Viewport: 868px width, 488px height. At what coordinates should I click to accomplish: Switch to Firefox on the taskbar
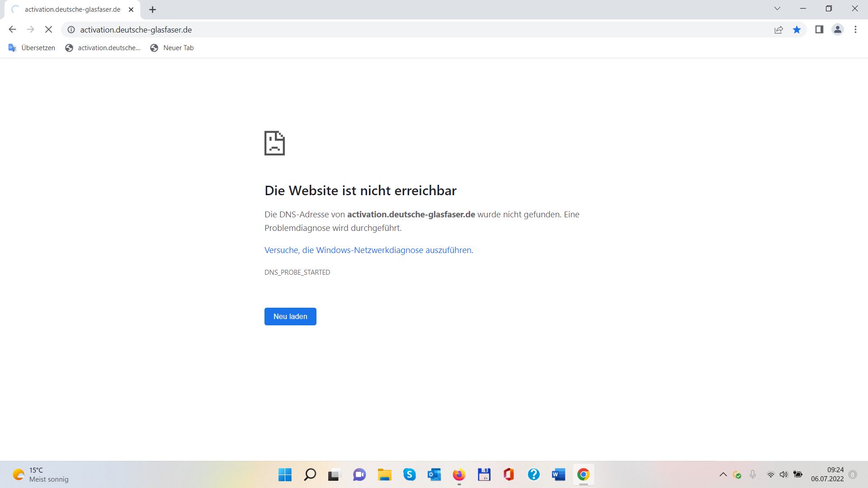pyautogui.click(x=459, y=475)
